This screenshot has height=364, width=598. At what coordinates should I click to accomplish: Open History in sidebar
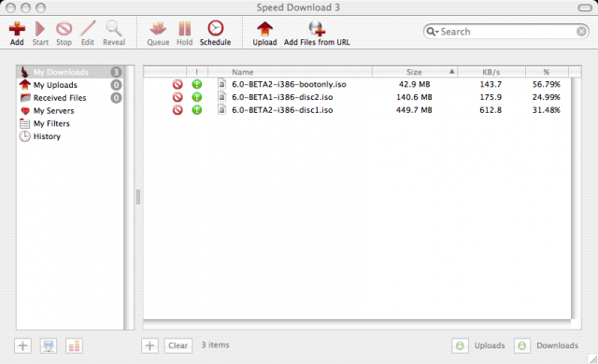tap(70, 136)
